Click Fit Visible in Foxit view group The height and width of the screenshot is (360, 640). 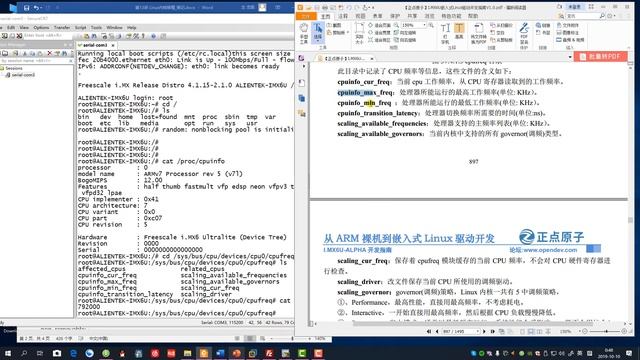coord(380,40)
